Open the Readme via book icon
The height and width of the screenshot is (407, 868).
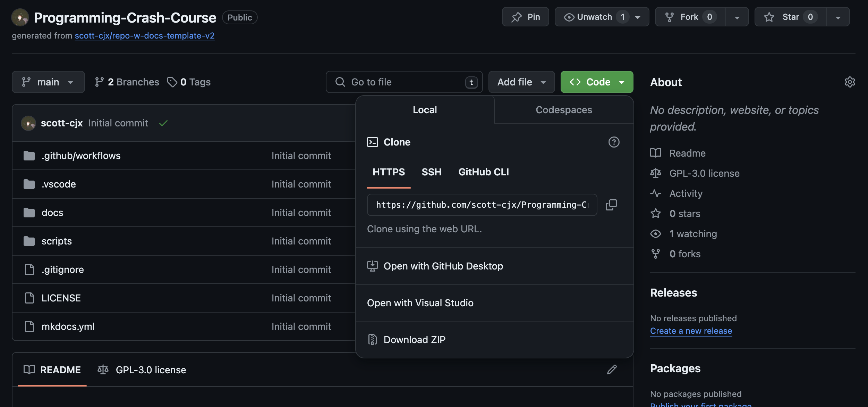tap(656, 153)
